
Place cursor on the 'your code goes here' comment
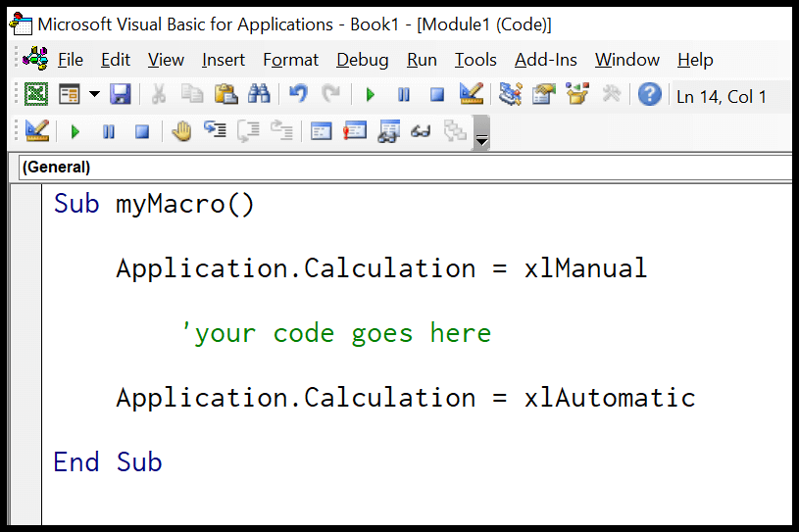tap(335, 333)
